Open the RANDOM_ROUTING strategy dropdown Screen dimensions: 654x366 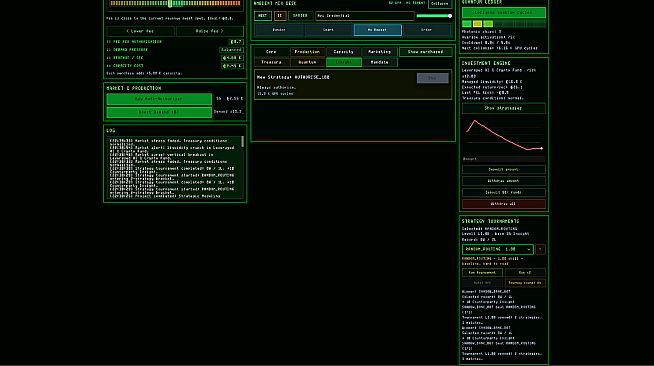click(x=497, y=249)
